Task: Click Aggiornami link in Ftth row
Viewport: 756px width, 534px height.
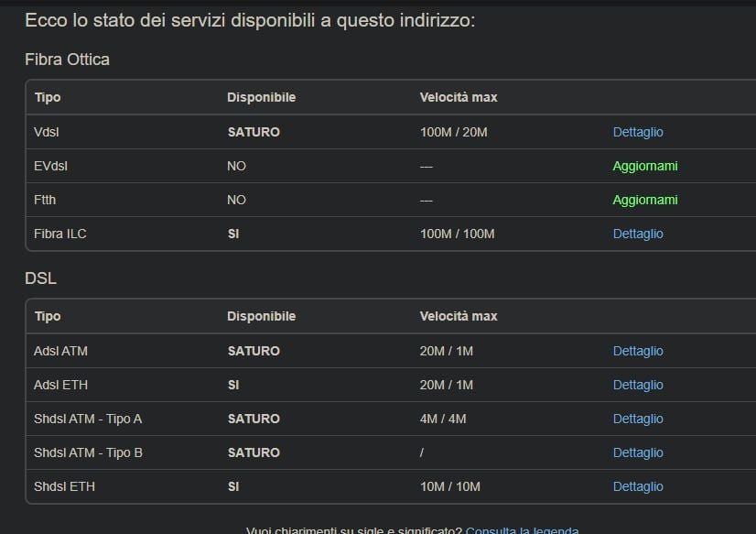Action: coord(645,200)
